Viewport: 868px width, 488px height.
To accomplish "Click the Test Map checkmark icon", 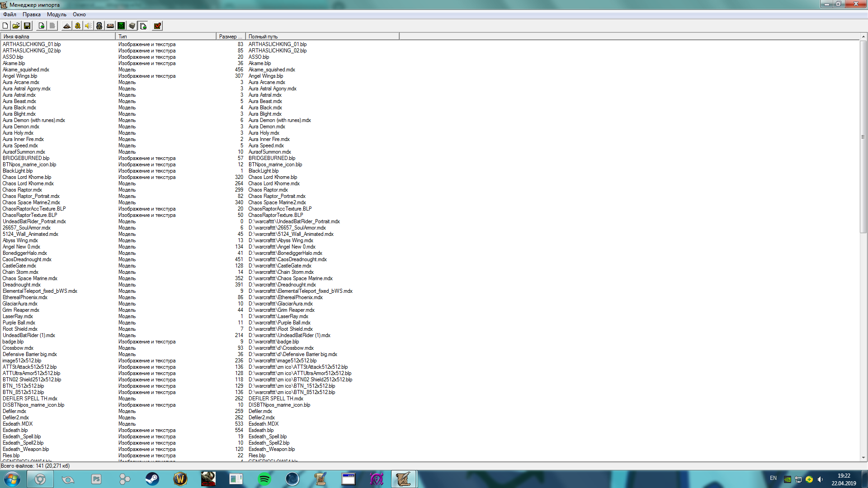I will (157, 26).
